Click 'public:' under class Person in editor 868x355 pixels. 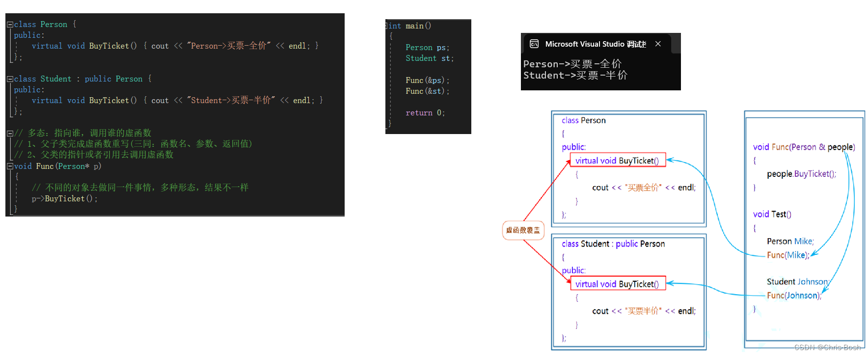(29, 35)
